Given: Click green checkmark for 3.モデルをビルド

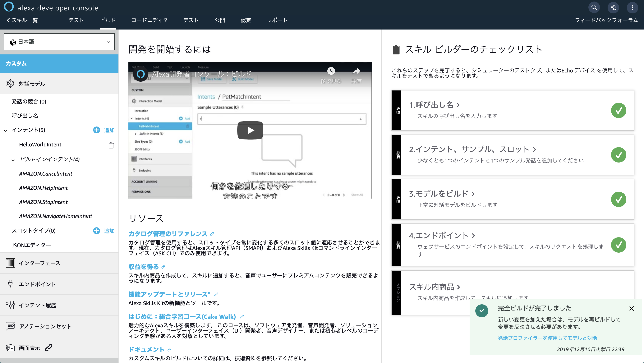Looking at the screenshot, I should pos(619,199).
